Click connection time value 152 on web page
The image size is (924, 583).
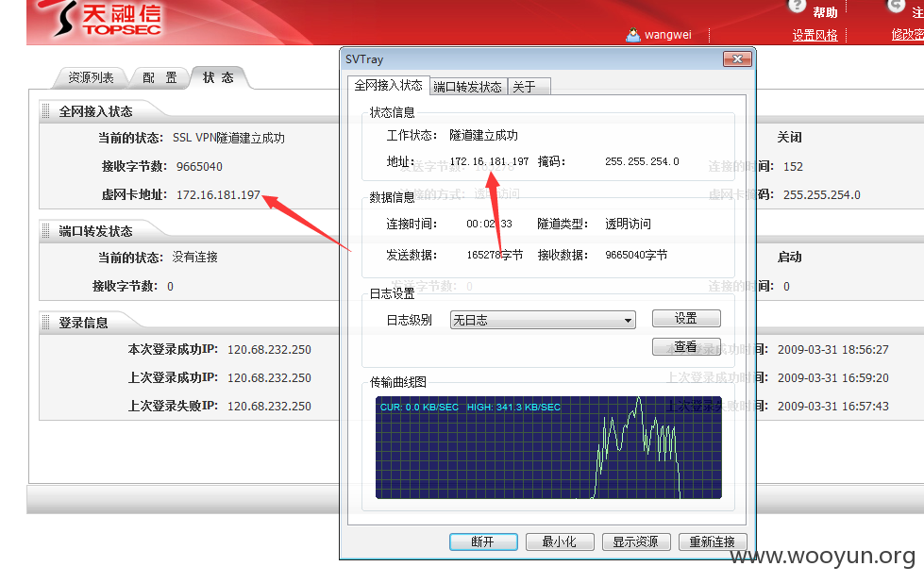tap(793, 167)
